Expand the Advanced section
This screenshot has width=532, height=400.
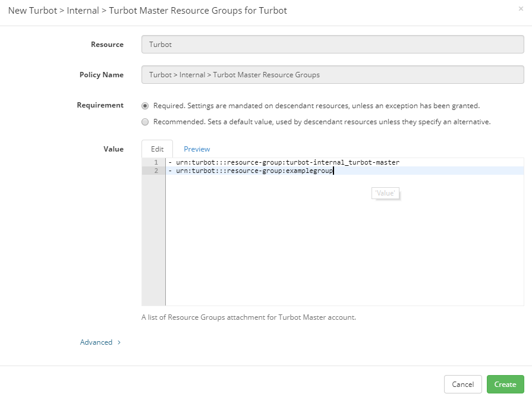pos(100,342)
